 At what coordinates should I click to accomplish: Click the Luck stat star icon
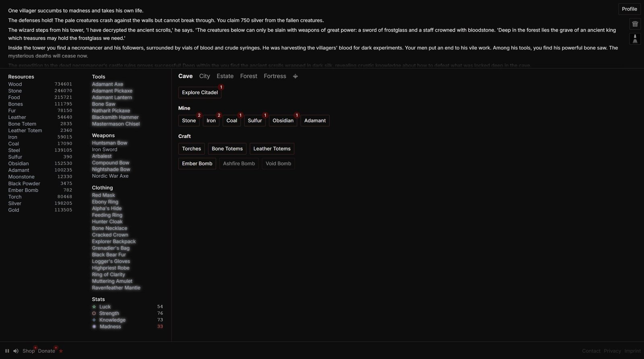tap(94, 307)
